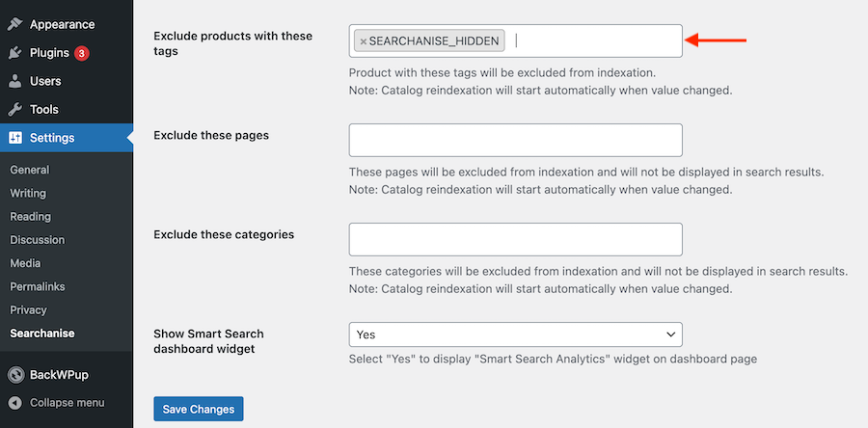Open the Media settings link
This screenshot has height=428, width=868.
click(x=25, y=263)
